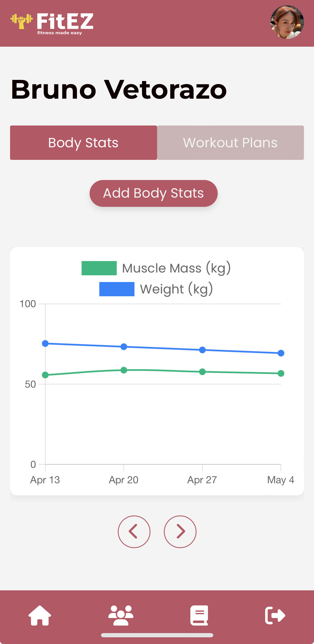The image size is (314, 644).
Task: Select the Weight data point at May 4
Action: tap(281, 353)
